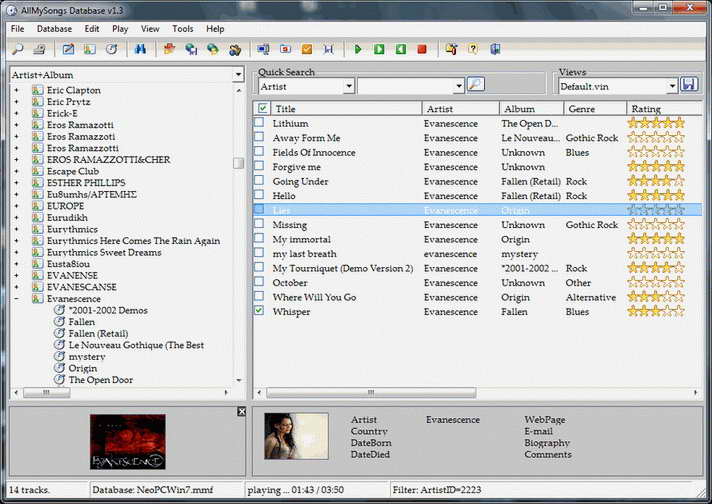Open the View menu
The height and width of the screenshot is (504, 712).
point(150,29)
